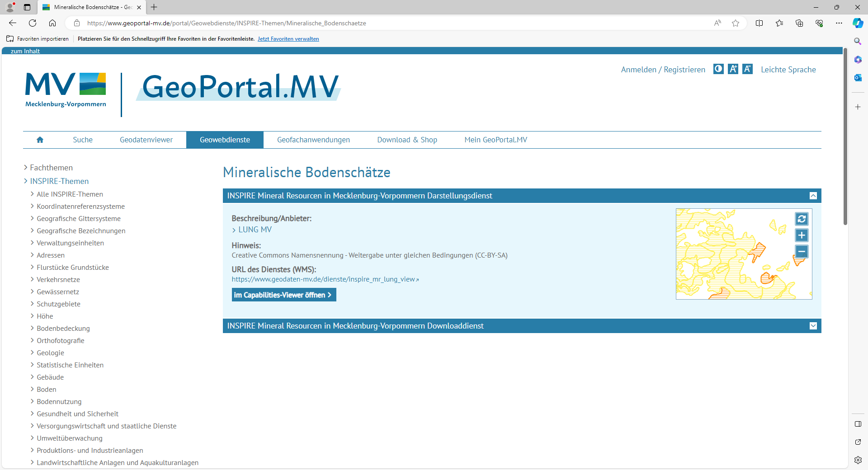Open Umweltüberwachung tree item

tap(70, 438)
